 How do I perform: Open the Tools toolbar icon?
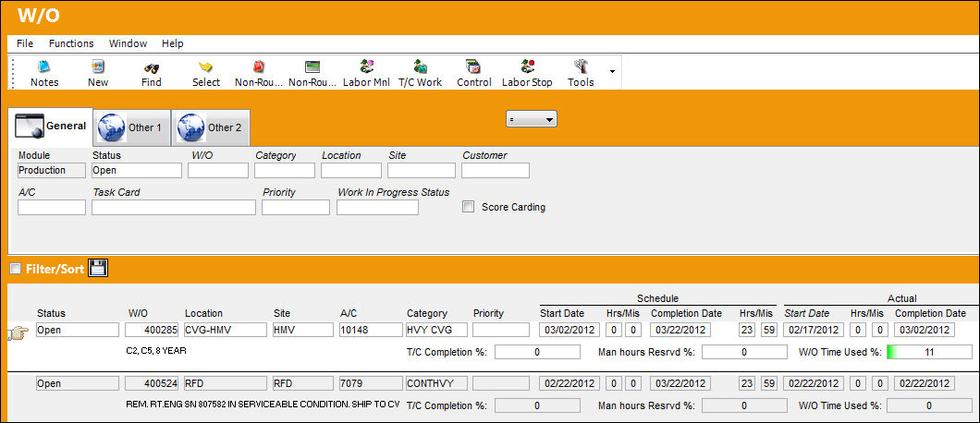[x=581, y=66]
